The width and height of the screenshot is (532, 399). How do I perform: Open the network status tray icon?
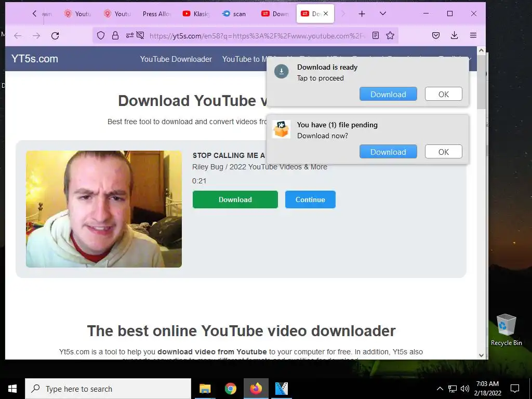[453, 389]
